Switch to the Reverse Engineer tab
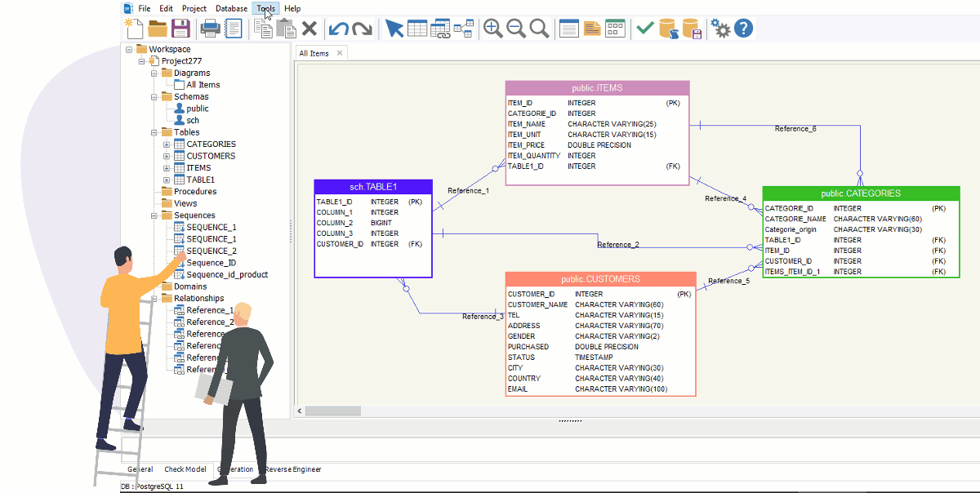Image resolution: width=980 pixels, height=493 pixels. 292,469
